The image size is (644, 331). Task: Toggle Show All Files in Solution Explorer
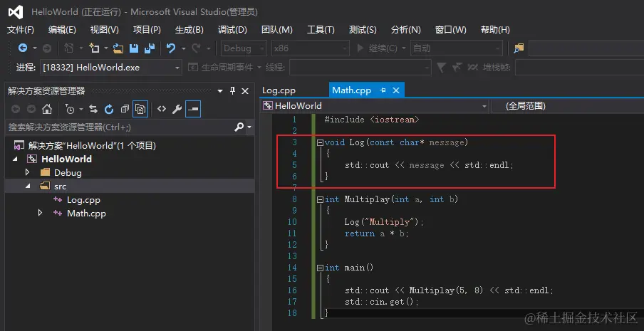pyautogui.click(x=140, y=109)
